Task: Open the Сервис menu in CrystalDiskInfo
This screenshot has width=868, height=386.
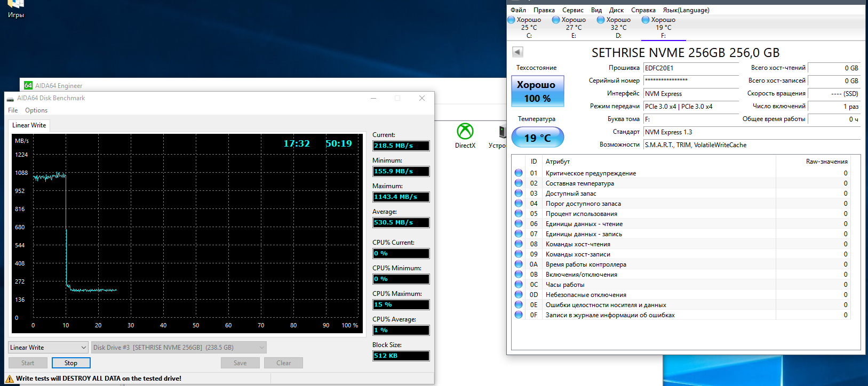Action: [x=572, y=10]
